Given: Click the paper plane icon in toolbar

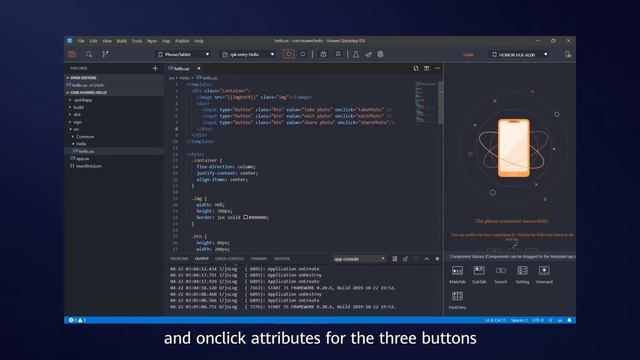Looking at the screenshot, I should point(368,54).
